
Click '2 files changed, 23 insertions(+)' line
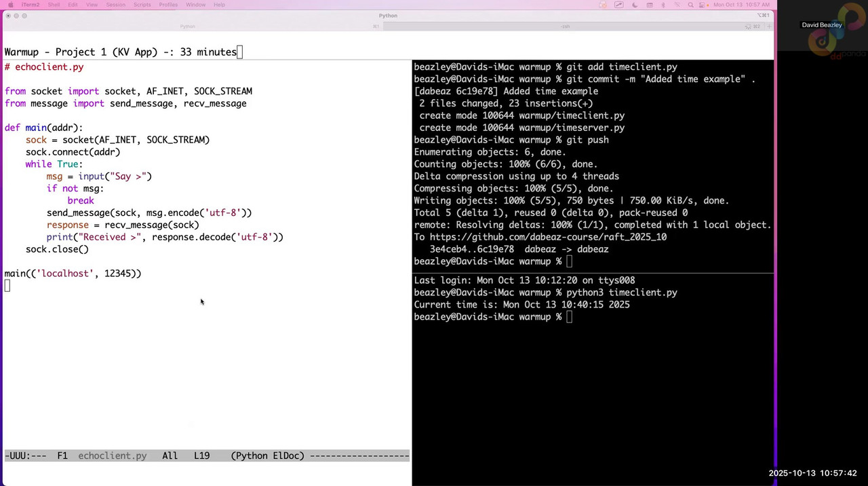tap(506, 104)
